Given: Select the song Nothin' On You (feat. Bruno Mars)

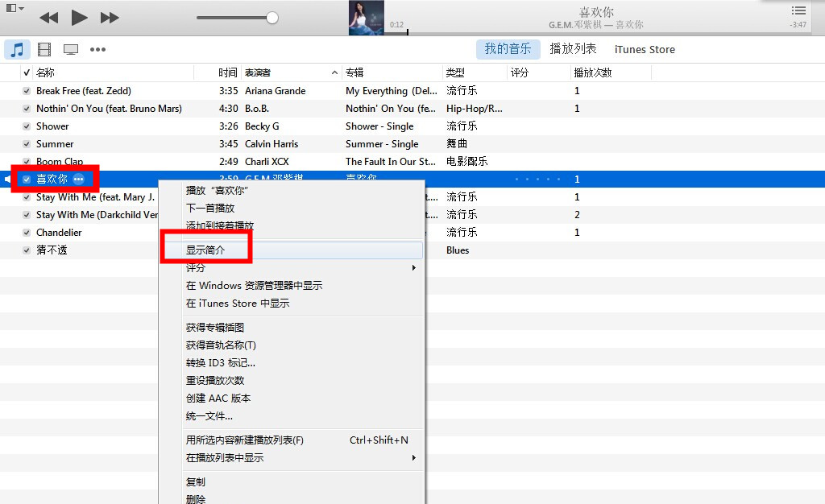Looking at the screenshot, I should [x=109, y=109].
